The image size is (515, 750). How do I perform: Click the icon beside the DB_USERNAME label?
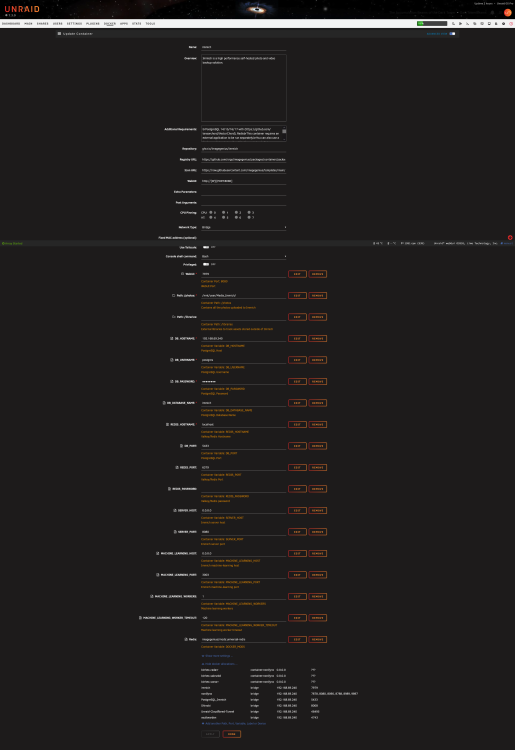coord(172,360)
